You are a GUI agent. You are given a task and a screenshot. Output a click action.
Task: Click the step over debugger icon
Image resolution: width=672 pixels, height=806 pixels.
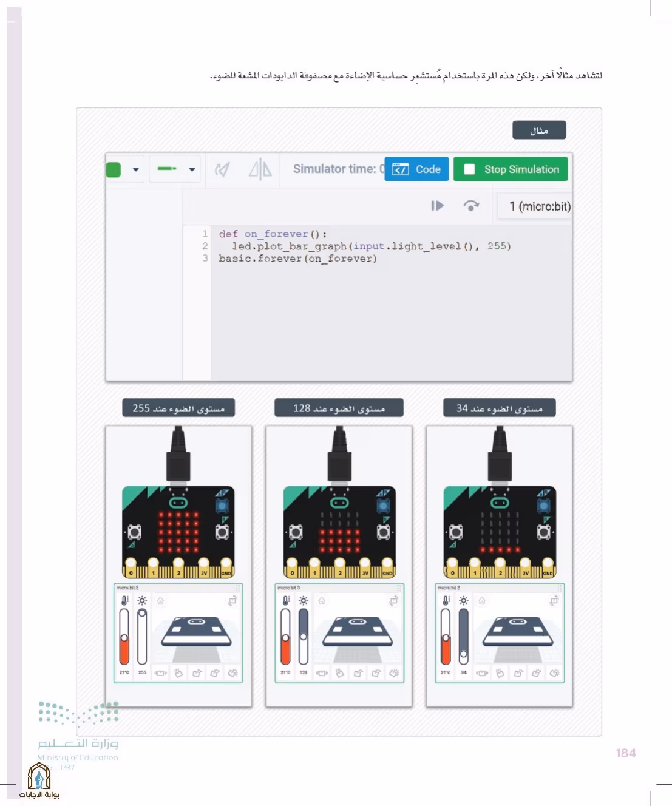(x=471, y=206)
